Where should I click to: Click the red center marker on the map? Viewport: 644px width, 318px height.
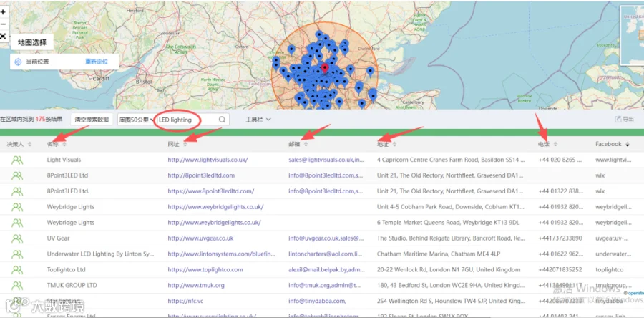pos(325,68)
